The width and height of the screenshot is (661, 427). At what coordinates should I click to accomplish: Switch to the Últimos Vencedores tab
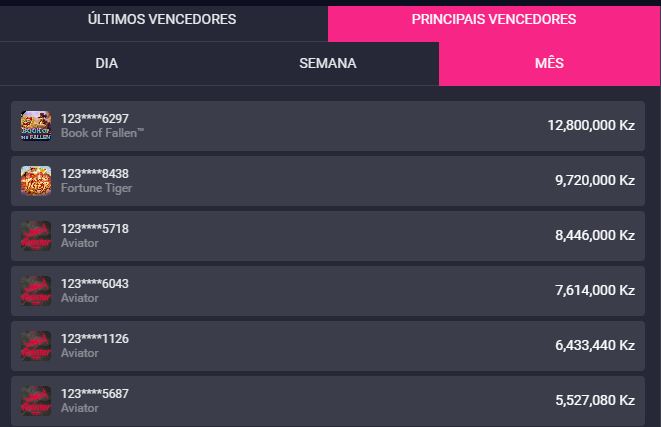pyautogui.click(x=162, y=19)
